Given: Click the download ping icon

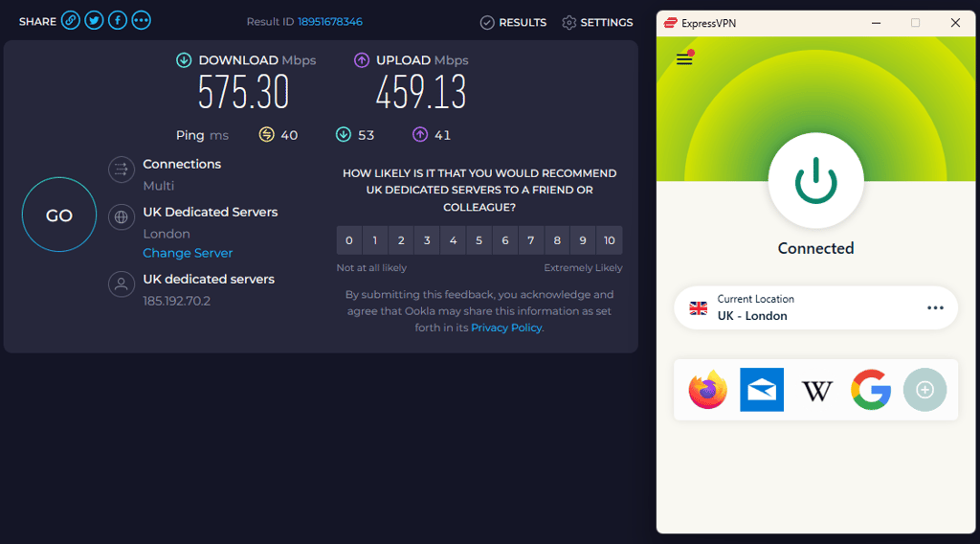Looking at the screenshot, I should point(344,134).
